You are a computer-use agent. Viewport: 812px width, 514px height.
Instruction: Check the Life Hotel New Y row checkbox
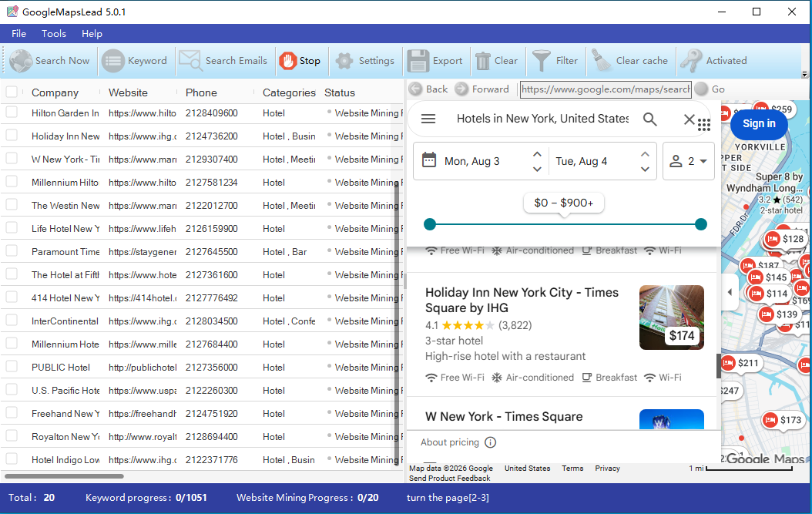point(12,228)
